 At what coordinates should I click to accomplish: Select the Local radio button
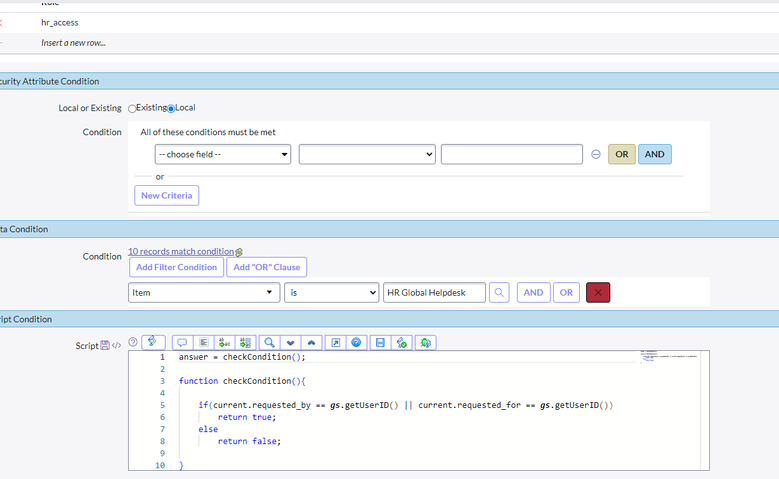[171, 108]
